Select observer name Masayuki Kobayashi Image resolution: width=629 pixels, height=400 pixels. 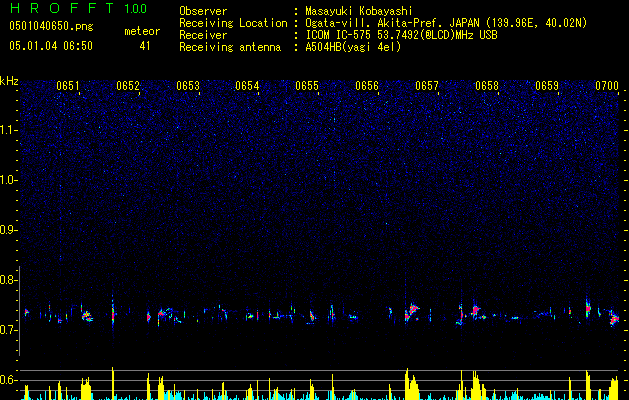358,11
